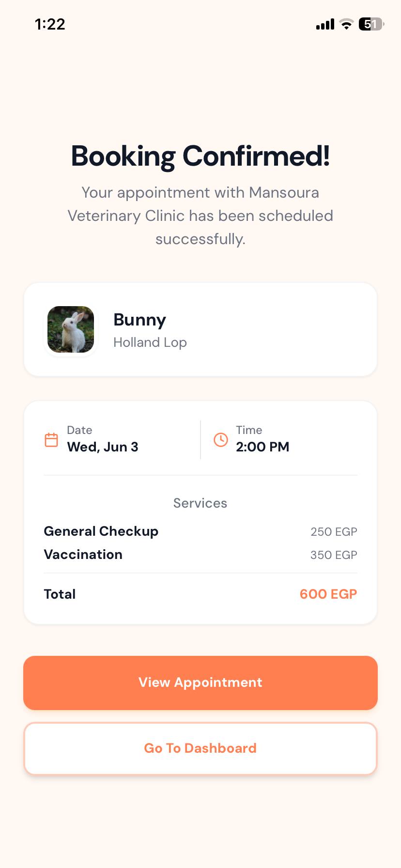Tap the 350 EGP price

coord(334,555)
